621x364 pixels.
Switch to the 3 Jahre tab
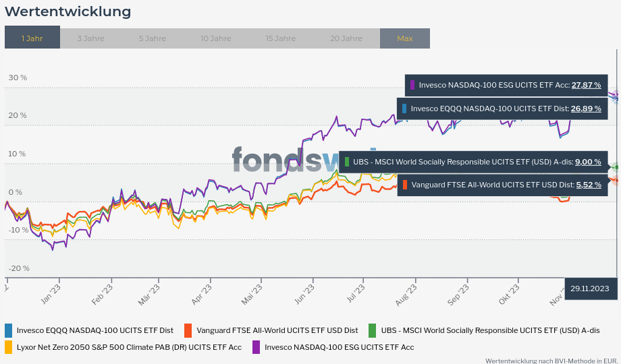pos(90,38)
